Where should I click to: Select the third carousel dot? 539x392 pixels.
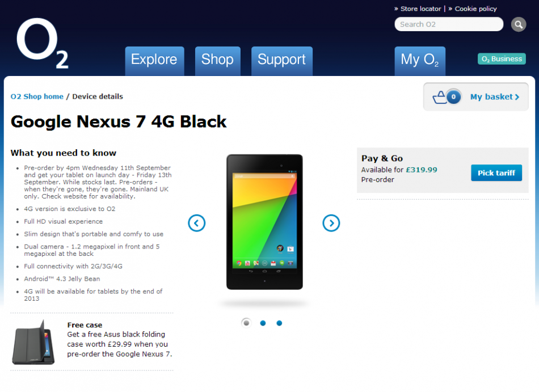click(279, 323)
